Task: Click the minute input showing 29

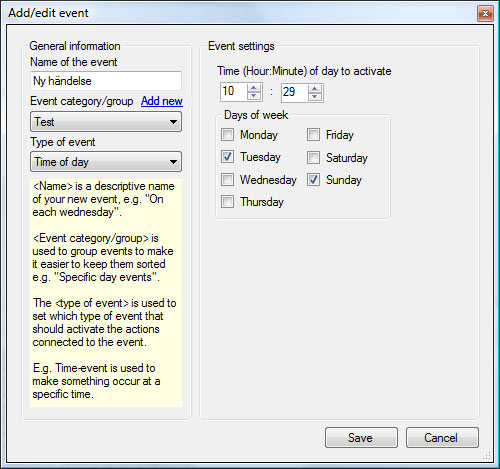Action: pyautogui.click(x=295, y=92)
